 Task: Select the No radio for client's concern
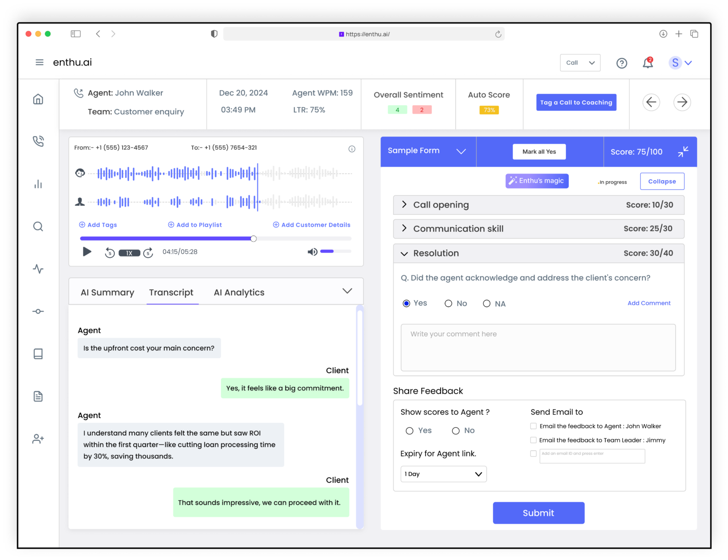(x=448, y=303)
